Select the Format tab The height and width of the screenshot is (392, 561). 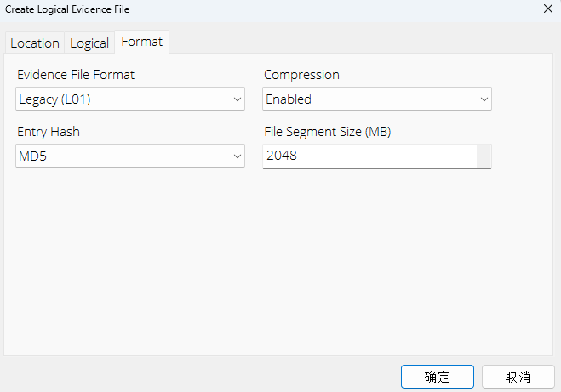(x=142, y=41)
